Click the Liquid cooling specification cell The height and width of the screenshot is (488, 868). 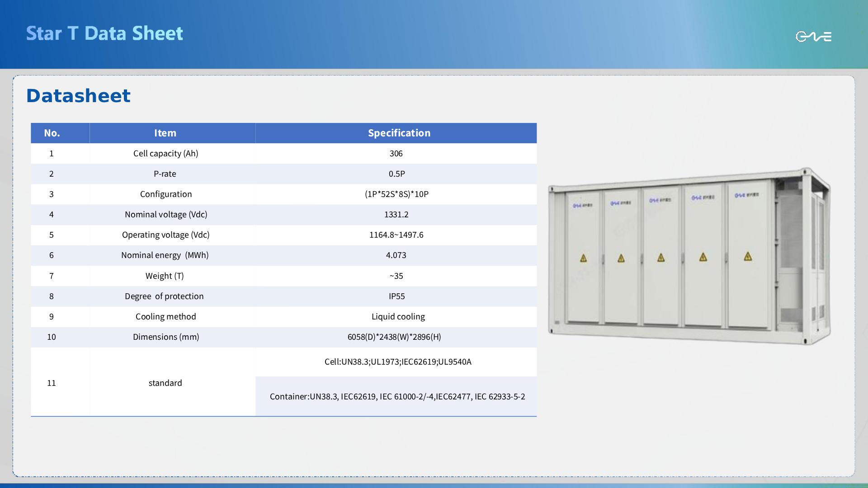coord(398,317)
